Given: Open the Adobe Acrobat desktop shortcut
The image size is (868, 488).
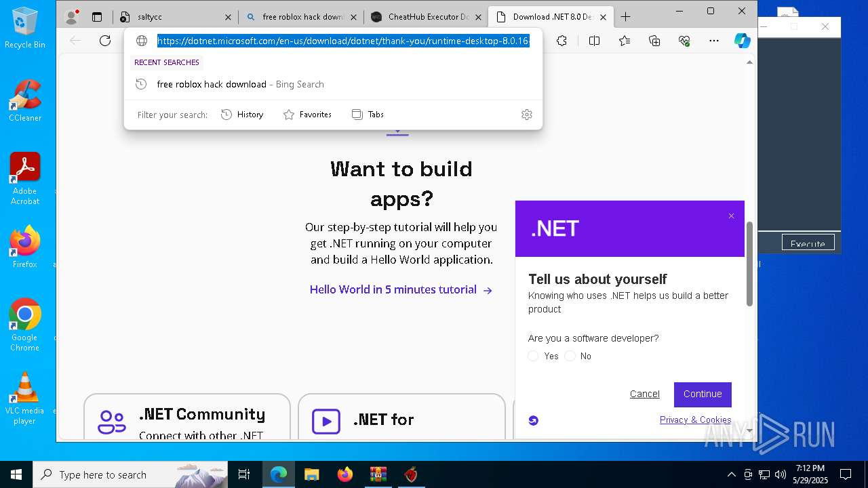Looking at the screenshot, I should tap(25, 179).
